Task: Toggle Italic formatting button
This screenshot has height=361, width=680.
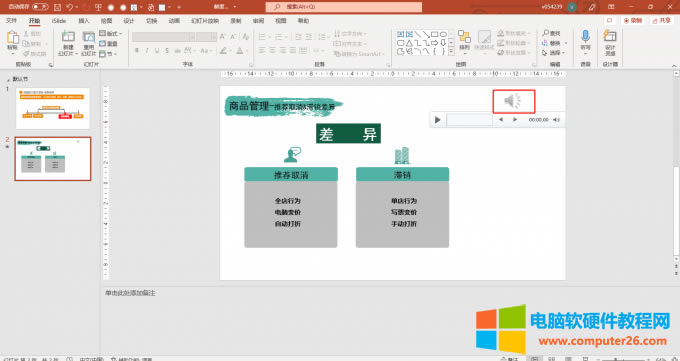Action: 147,51
